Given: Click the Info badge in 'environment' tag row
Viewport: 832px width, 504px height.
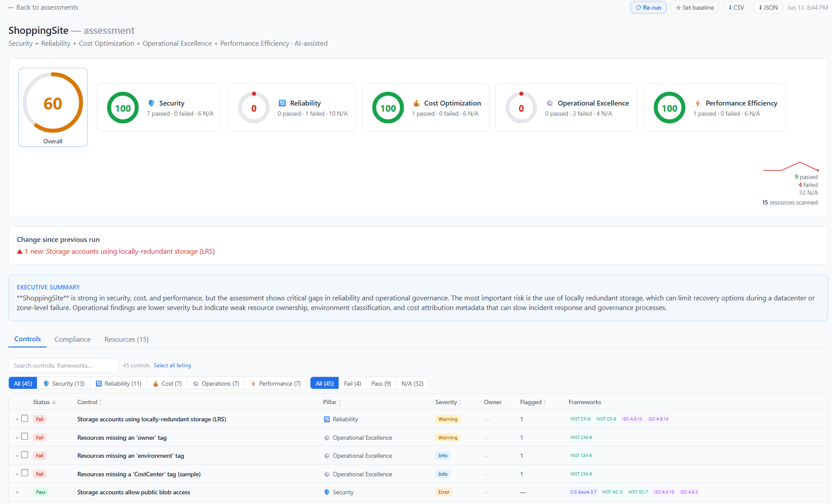Looking at the screenshot, I should 443,456.
